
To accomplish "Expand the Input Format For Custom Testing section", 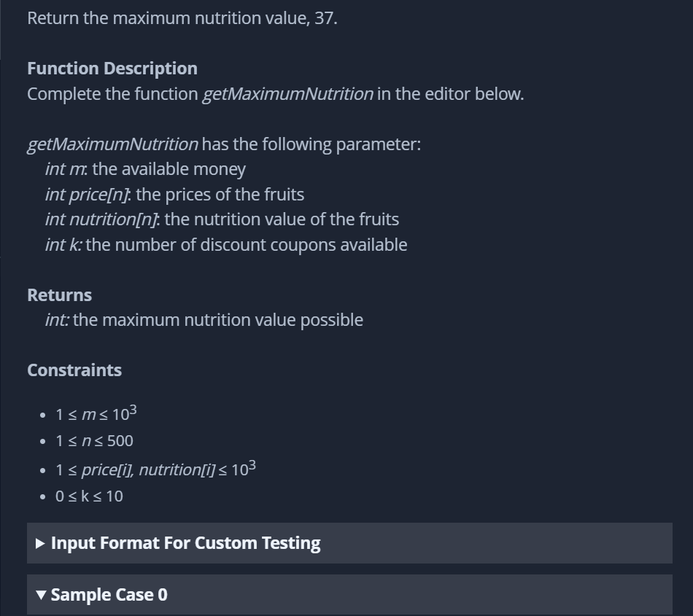I will [349, 542].
